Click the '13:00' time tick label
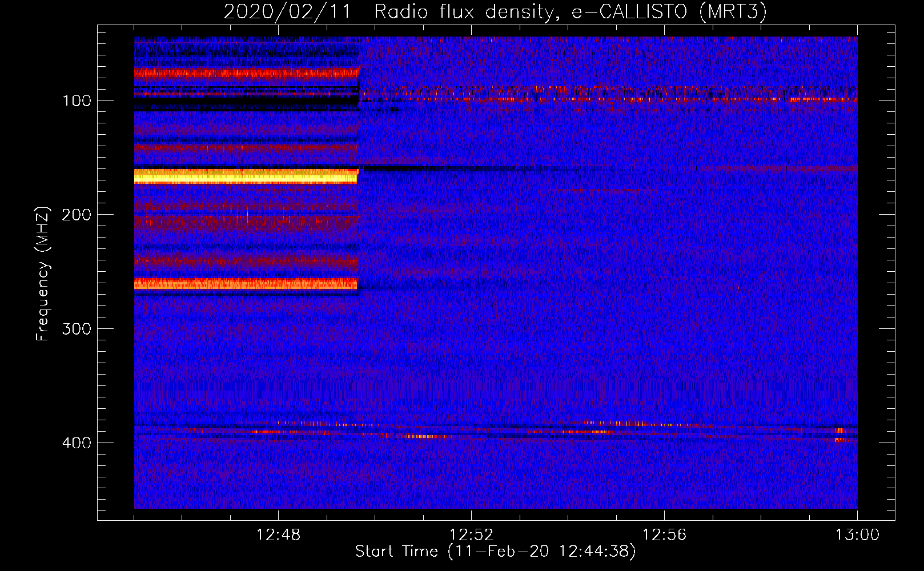This screenshot has width=924, height=571. (x=857, y=535)
